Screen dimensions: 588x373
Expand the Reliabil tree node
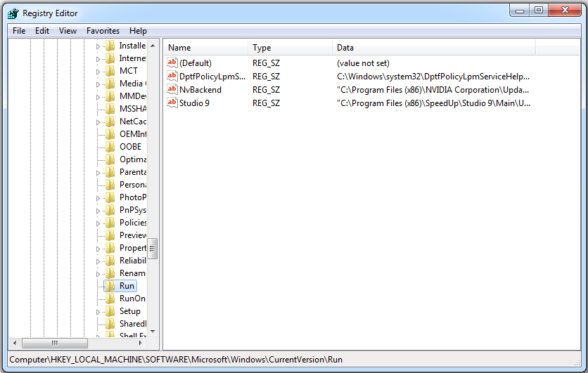(98, 261)
